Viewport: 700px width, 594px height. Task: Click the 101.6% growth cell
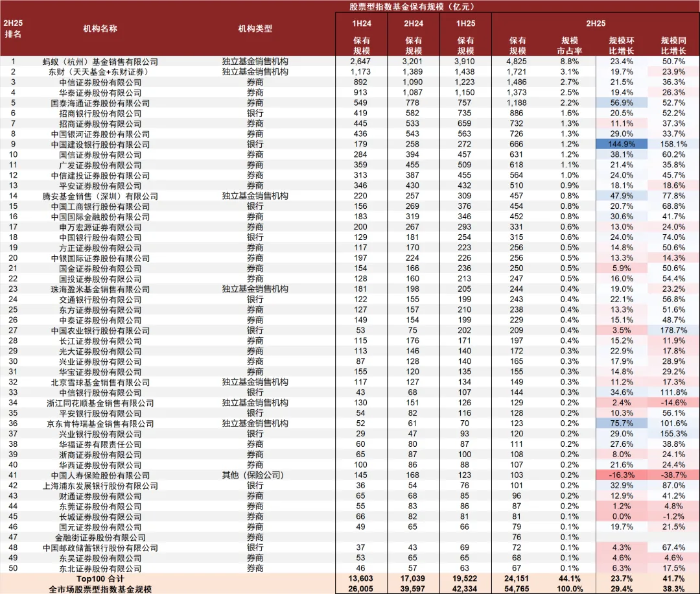click(673, 423)
